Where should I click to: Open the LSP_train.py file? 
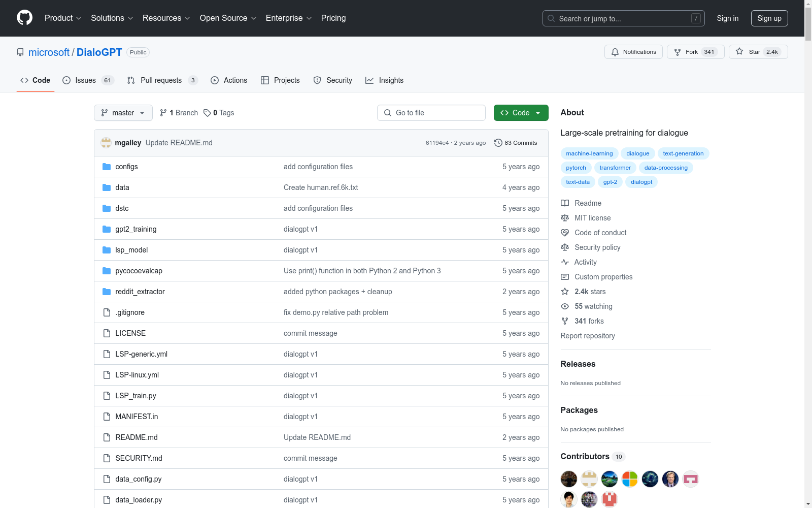pos(136,396)
